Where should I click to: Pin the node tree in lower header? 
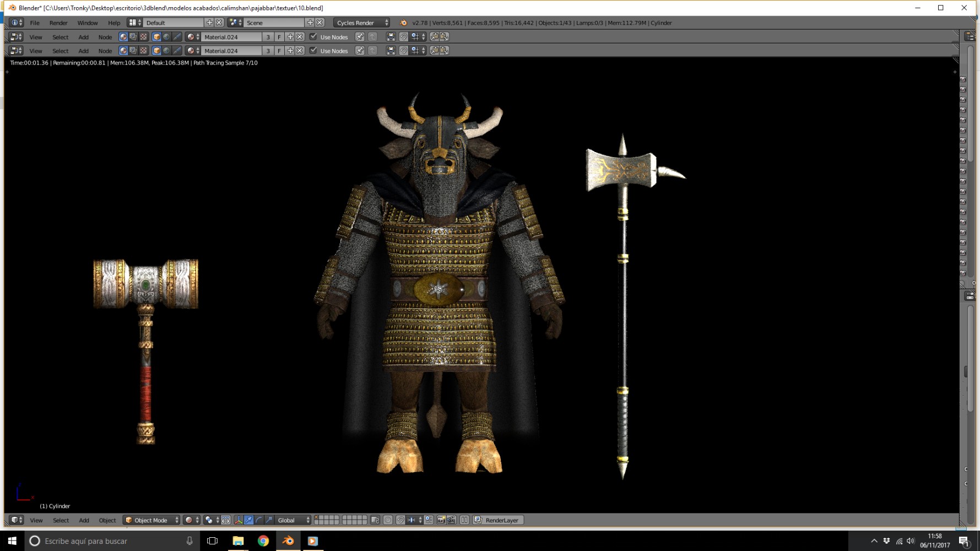[360, 51]
